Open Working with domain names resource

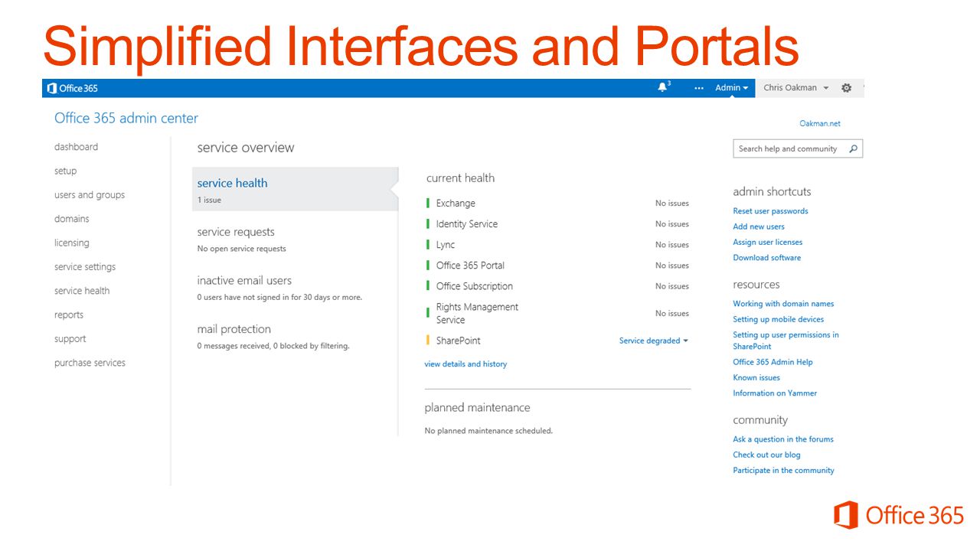tap(783, 304)
